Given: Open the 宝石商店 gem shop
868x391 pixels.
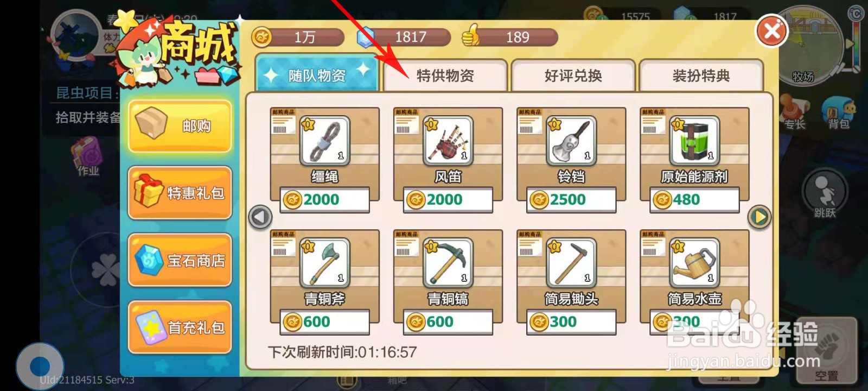Looking at the screenshot, I should tap(180, 260).
